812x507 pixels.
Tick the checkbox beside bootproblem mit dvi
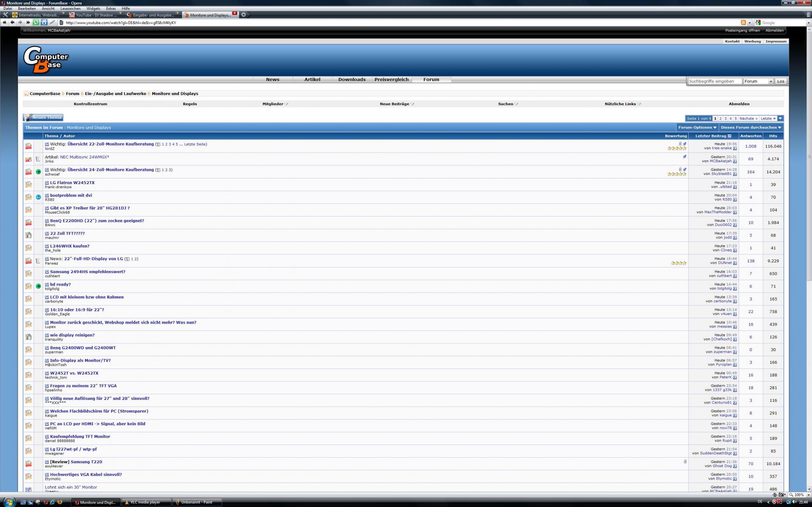pos(47,195)
